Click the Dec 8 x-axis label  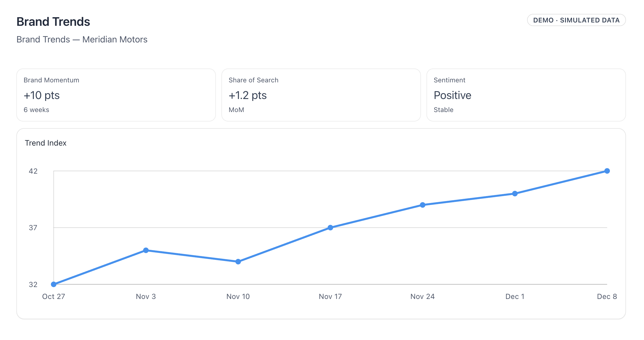pyautogui.click(x=607, y=296)
